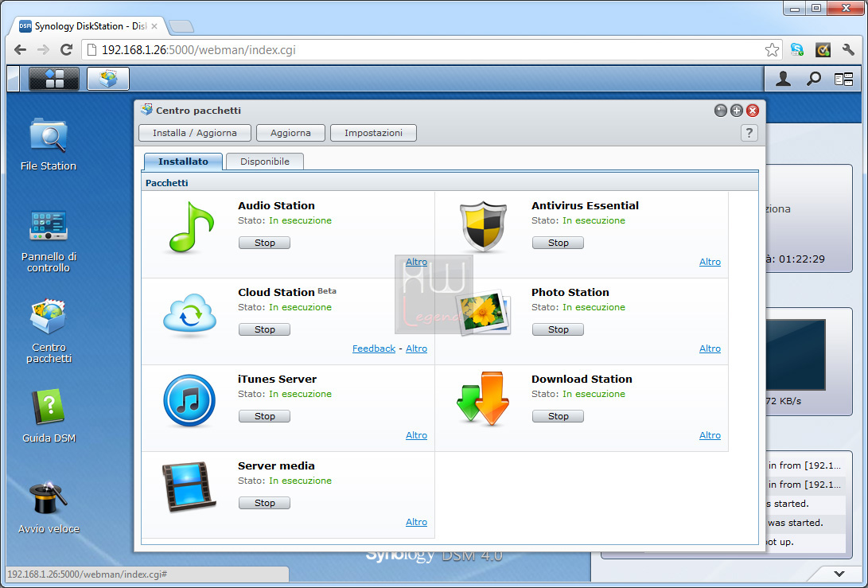The width and height of the screenshot is (868, 588).
Task: Open the Centro pacchetti help question mark
Action: pyautogui.click(x=749, y=133)
